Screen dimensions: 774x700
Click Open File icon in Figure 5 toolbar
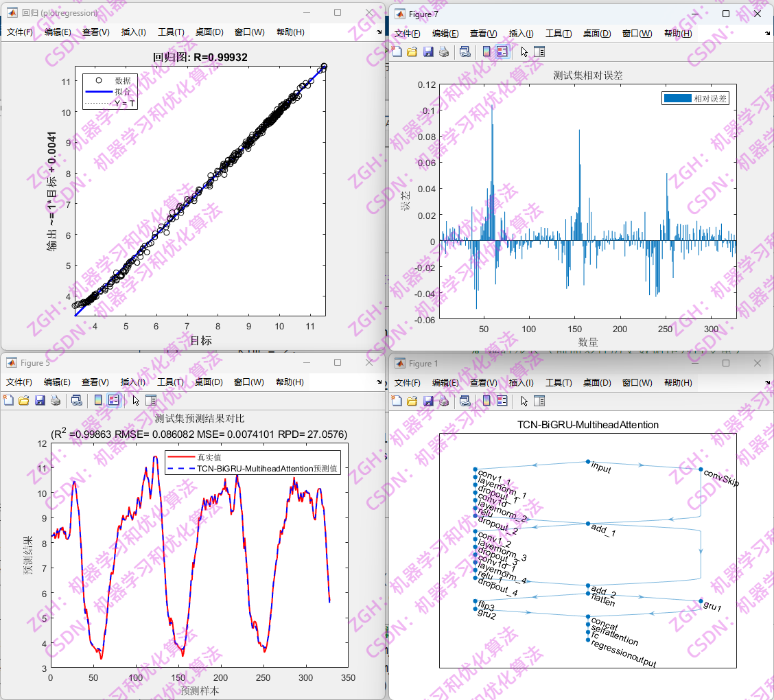coord(24,400)
